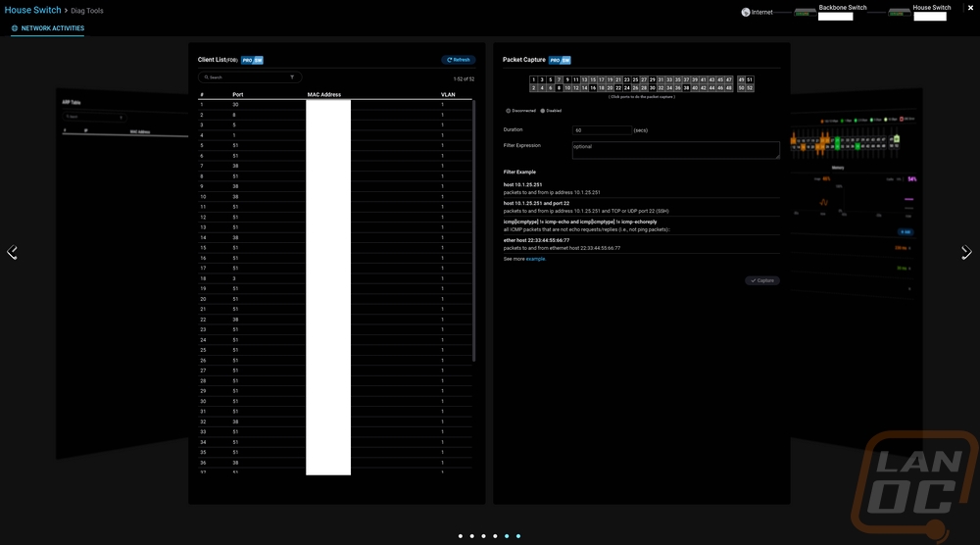
Task: Select port 1 in packet capture grid
Action: pos(534,79)
